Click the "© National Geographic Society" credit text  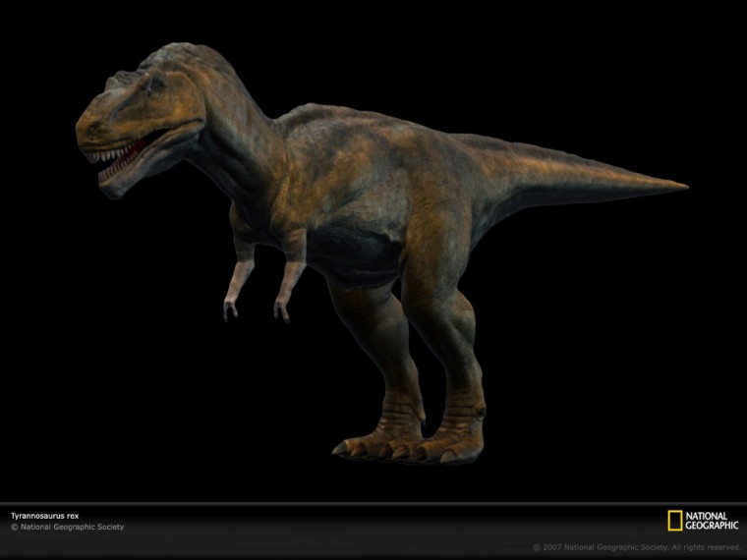[67, 527]
